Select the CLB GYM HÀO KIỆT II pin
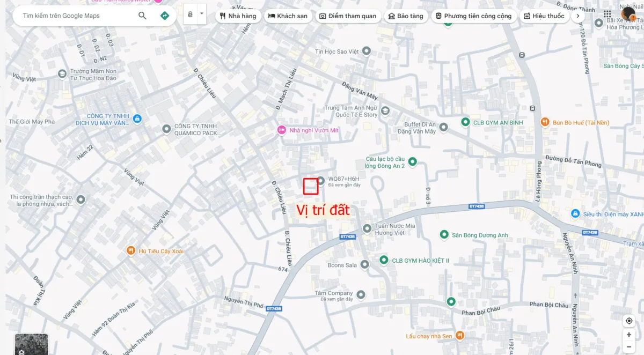This screenshot has height=355, width=644. (384, 260)
